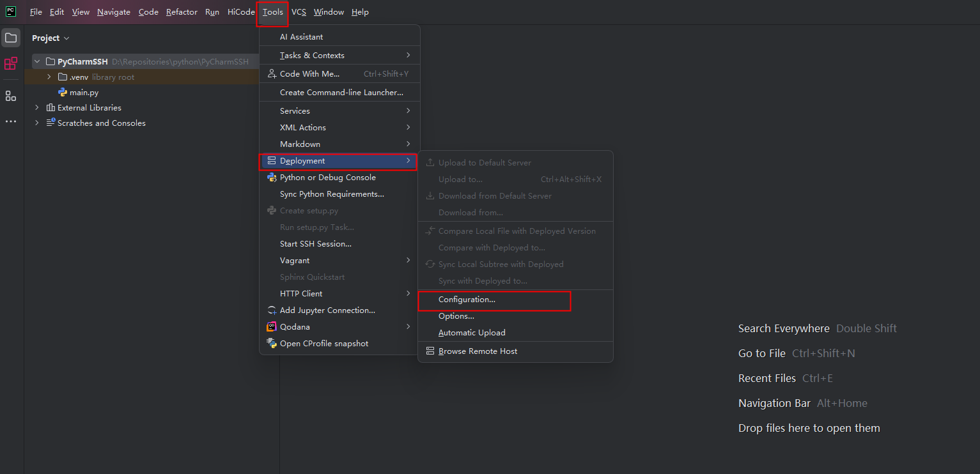The width and height of the screenshot is (980, 474).
Task: Open the Tools menu
Action: (x=272, y=11)
